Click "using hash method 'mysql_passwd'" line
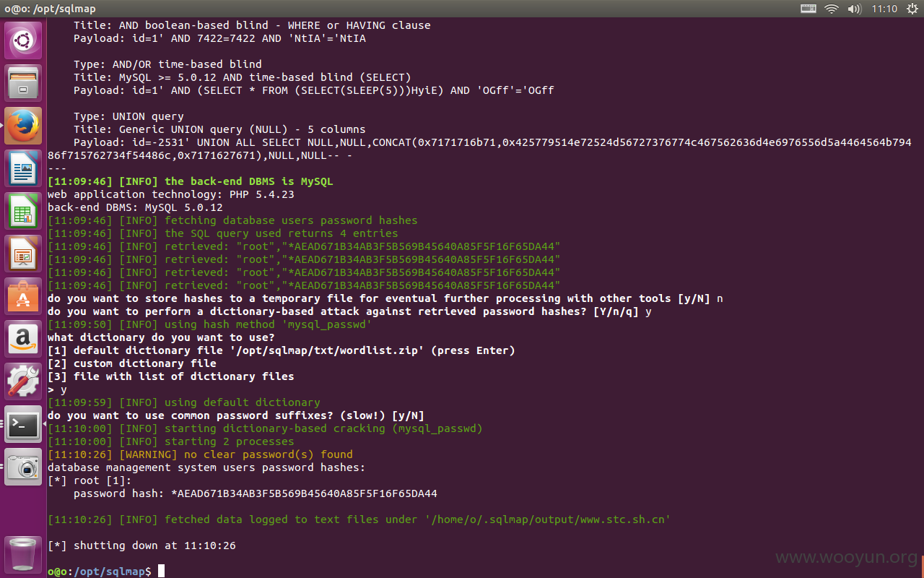The image size is (924, 578). tap(210, 324)
